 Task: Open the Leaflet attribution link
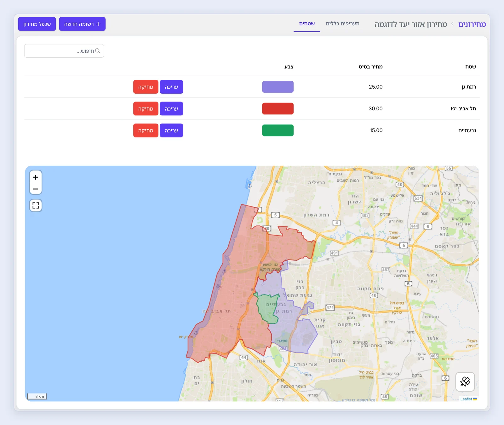pos(466,399)
